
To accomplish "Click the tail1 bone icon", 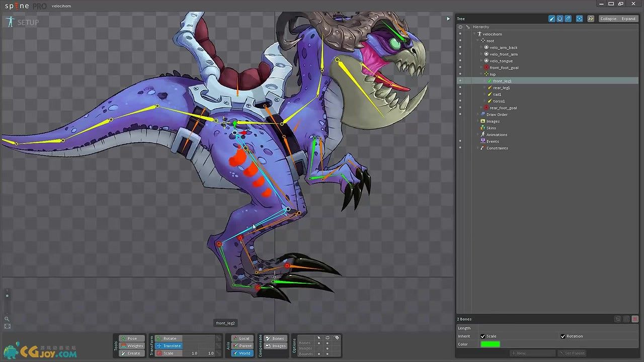I will tap(490, 94).
